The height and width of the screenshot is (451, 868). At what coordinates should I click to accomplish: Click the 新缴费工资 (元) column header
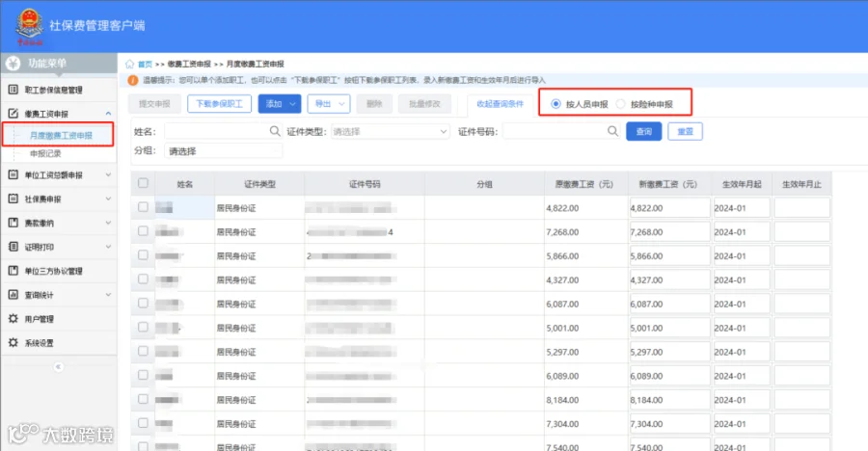tap(668, 184)
